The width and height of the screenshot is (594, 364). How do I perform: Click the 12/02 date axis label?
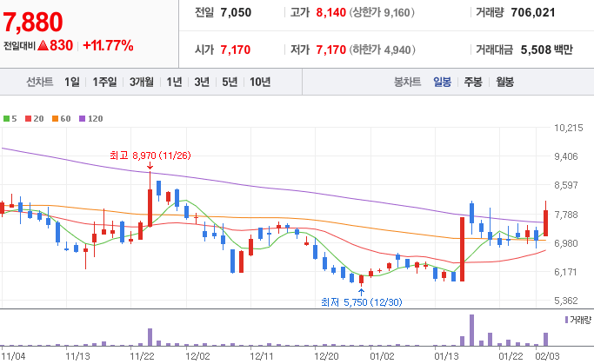[197, 356]
